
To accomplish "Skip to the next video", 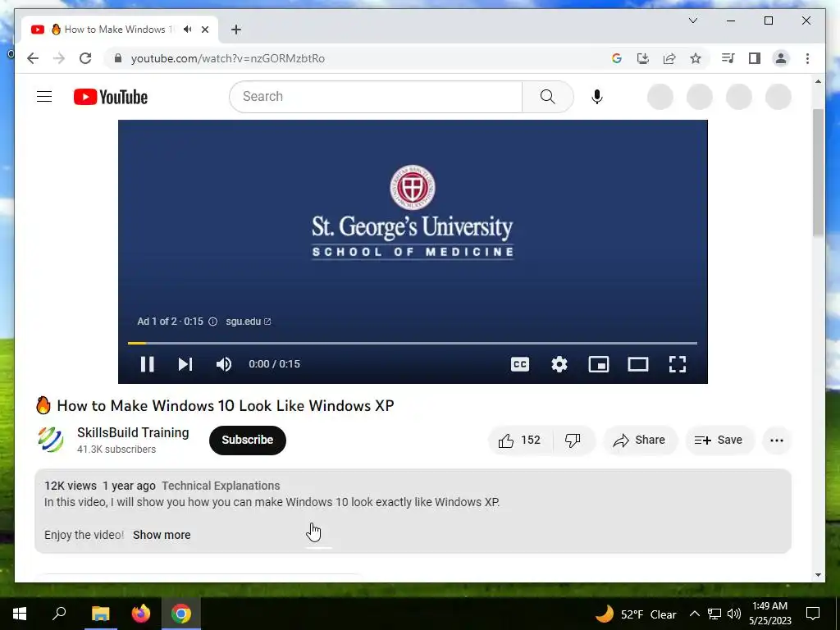I will coord(185,364).
